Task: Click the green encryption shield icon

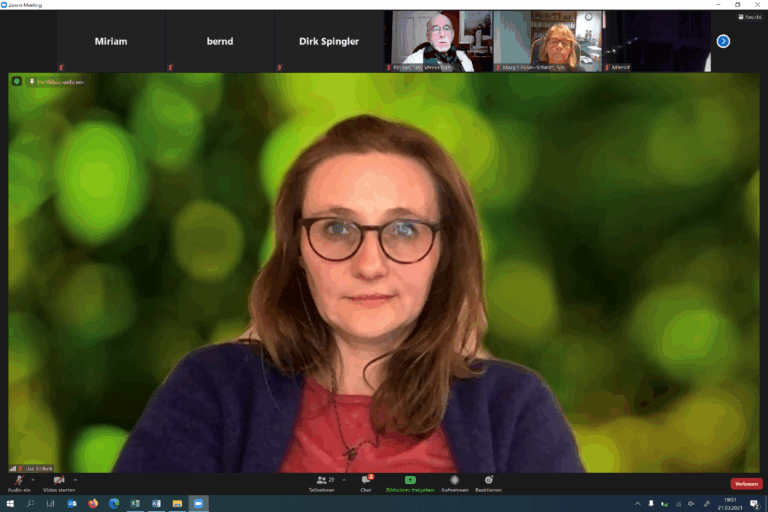Action: [17, 81]
